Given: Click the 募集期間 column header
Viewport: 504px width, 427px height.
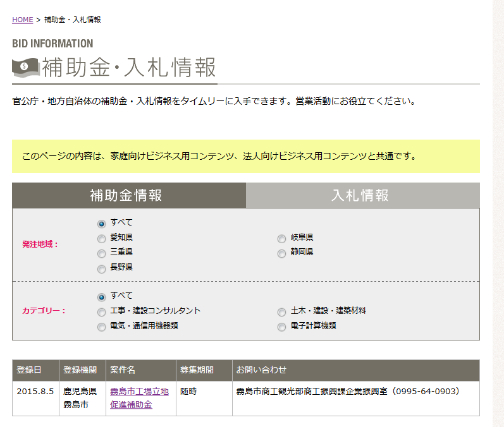Looking at the screenshot, I should coord(197,370).
